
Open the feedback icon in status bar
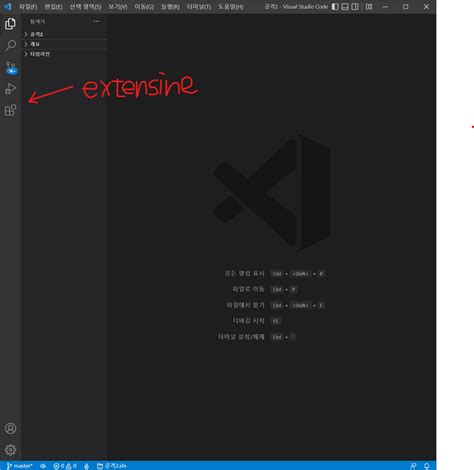pyautogui.click(x=413, y=466)
